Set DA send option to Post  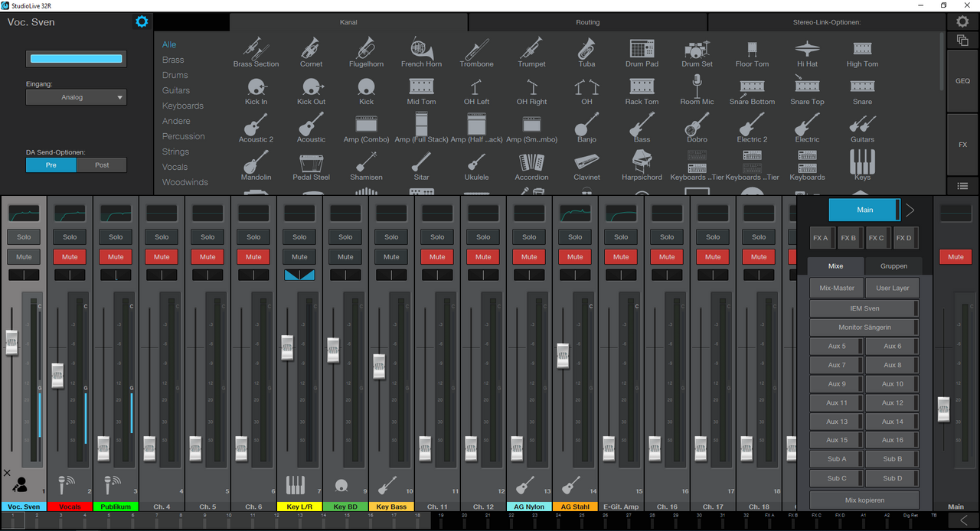(102, 165)
